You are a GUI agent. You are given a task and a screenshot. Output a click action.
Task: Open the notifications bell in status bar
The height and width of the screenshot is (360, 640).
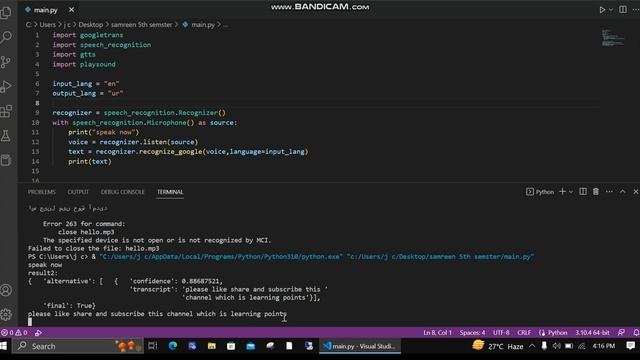(636, 333)
